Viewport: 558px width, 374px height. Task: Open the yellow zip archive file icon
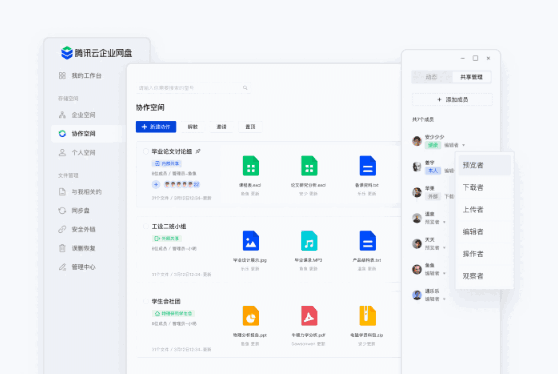pos(368,316)
